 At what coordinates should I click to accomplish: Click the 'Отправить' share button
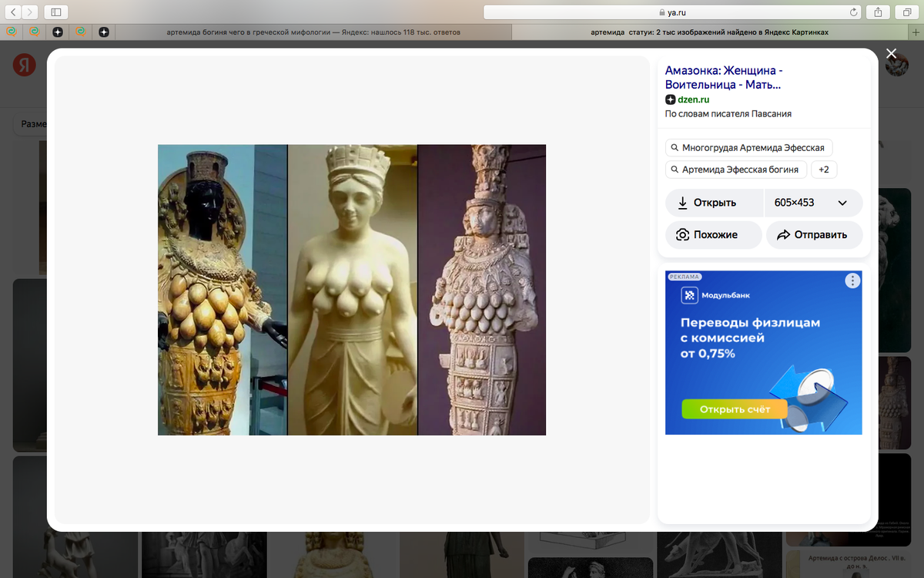[815, 235]
